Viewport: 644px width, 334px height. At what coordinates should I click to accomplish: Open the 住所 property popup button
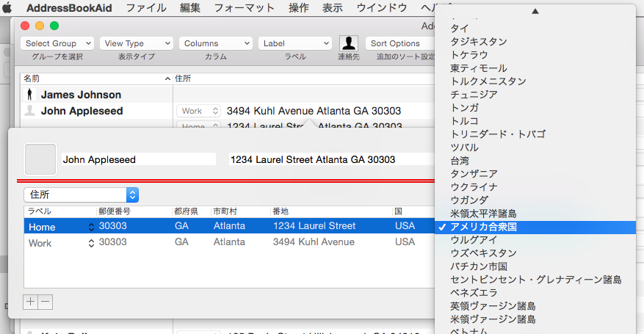point(82,195)
